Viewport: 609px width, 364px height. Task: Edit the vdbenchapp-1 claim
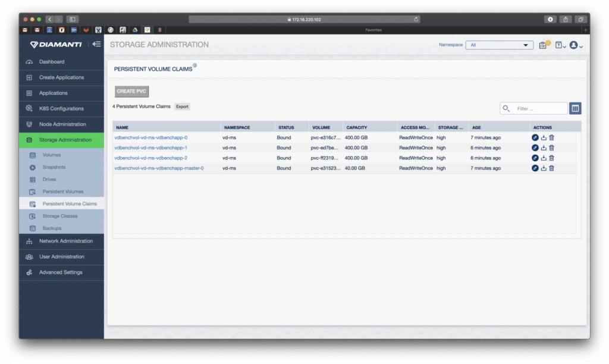(535, 148)
